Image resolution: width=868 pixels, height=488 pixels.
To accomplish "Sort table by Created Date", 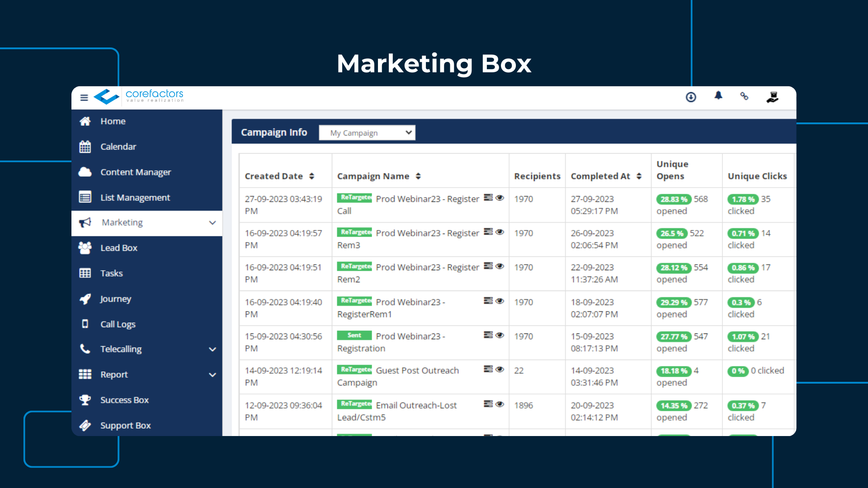I will (311, 176).
